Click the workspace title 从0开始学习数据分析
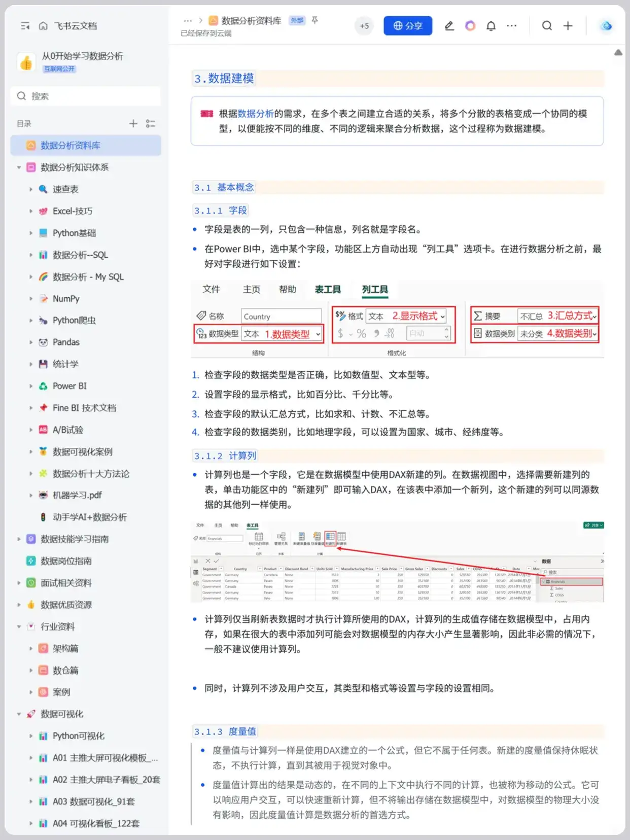The height and width of the screenshot is (840, 630). click(82, 56)
